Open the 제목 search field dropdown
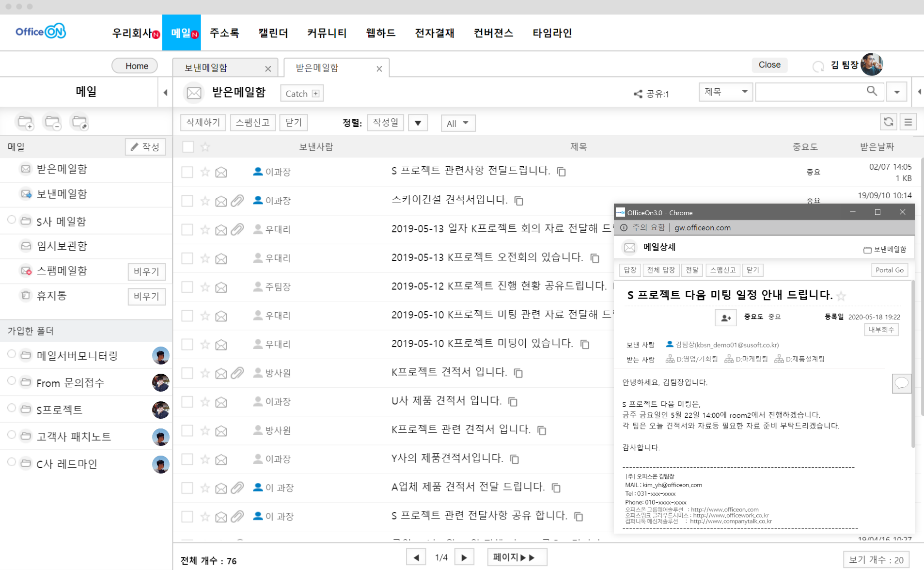 725,92
